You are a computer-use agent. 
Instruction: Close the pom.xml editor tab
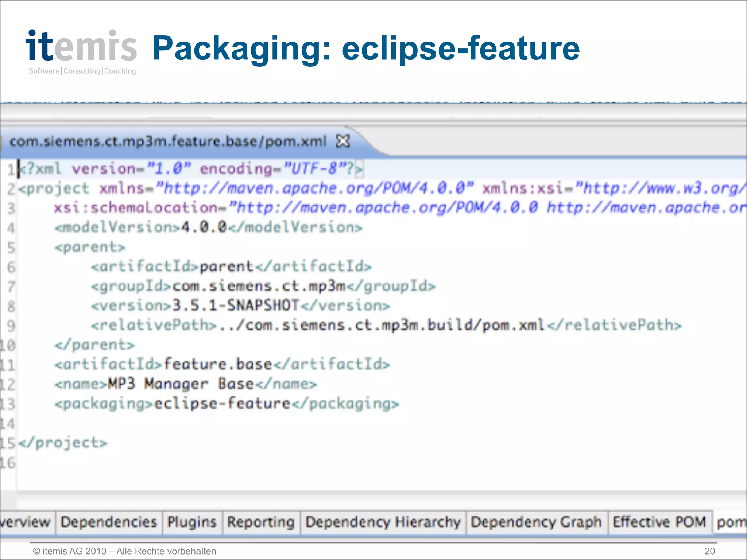[x=343, y=141]
